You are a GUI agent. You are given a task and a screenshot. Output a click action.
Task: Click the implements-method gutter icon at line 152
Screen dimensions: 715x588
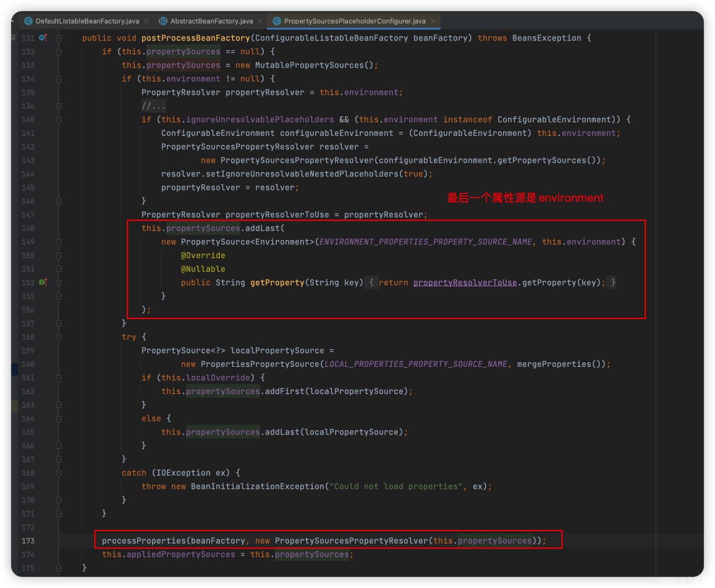point(43,283)
